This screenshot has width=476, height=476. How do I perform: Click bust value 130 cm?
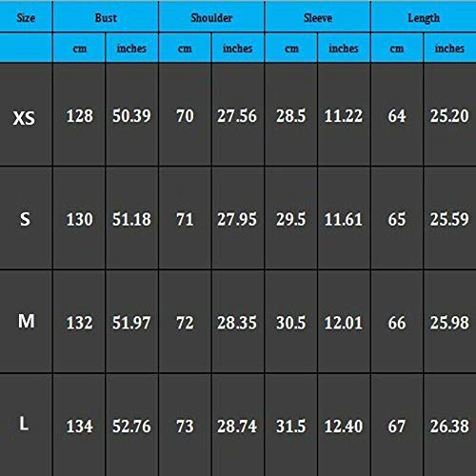click(x=79, y=219)
